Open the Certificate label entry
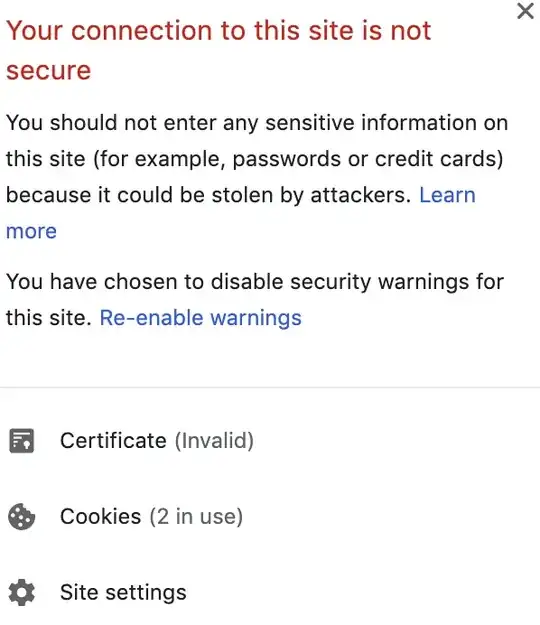 [x=113, y=441]
